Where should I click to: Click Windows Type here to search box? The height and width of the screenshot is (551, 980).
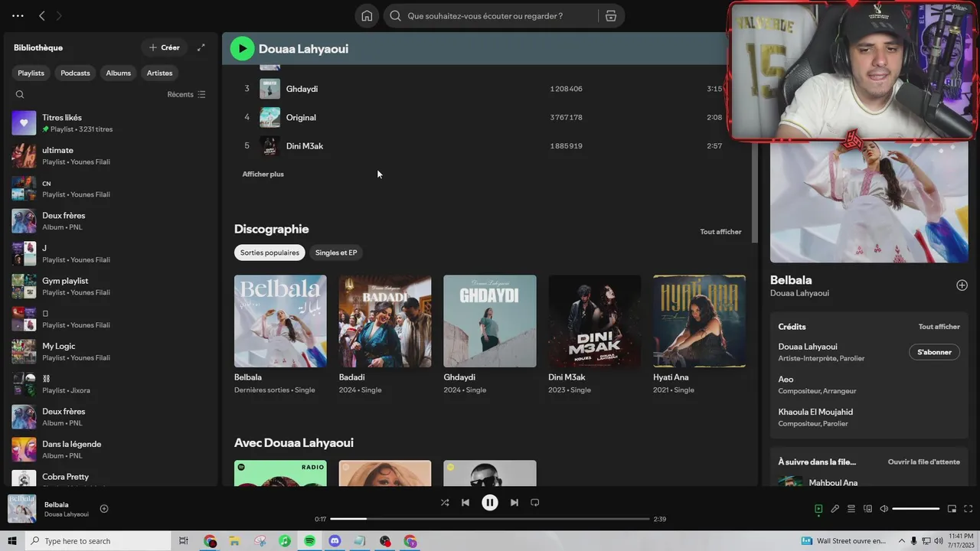coord(98,541)
